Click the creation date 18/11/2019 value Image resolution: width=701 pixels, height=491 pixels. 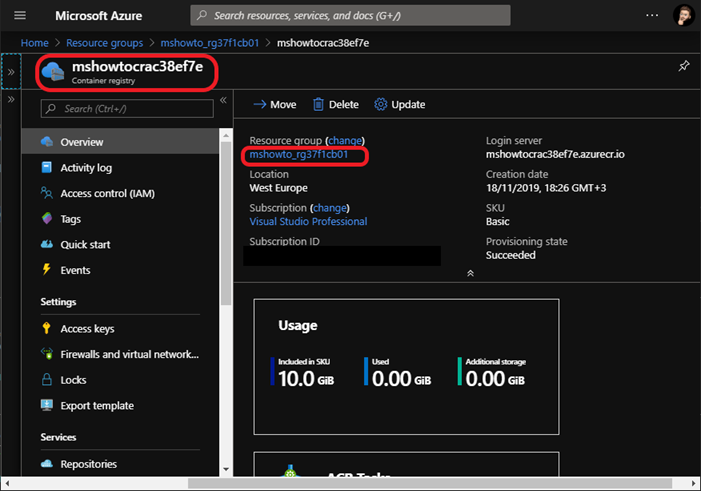[x=546, y=188]
